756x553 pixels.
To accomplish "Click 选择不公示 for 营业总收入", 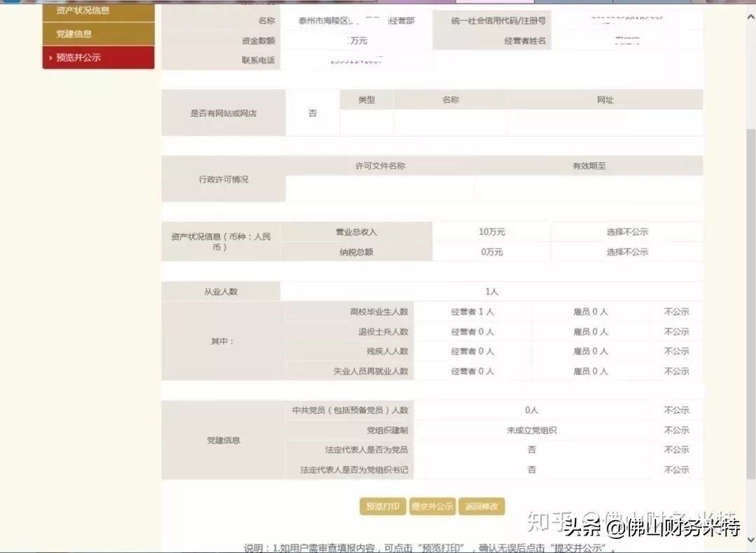I will [626, 232].
